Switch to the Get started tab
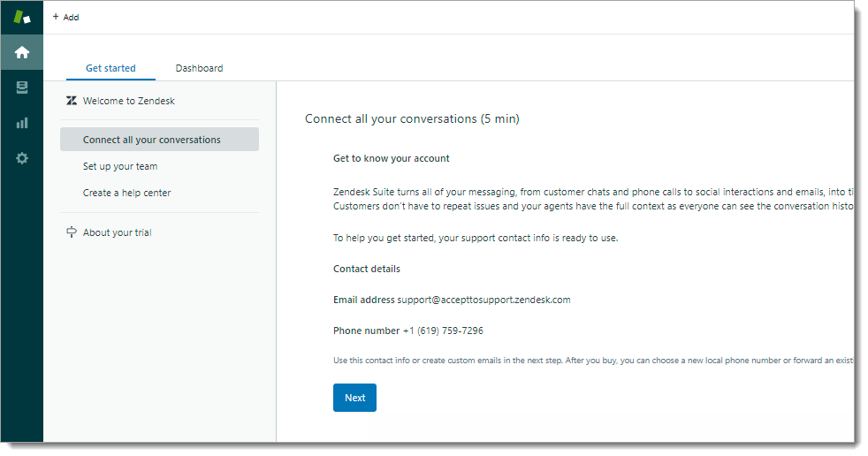Image resolution: width=868 pixels, height=456 pixels. 110,68
